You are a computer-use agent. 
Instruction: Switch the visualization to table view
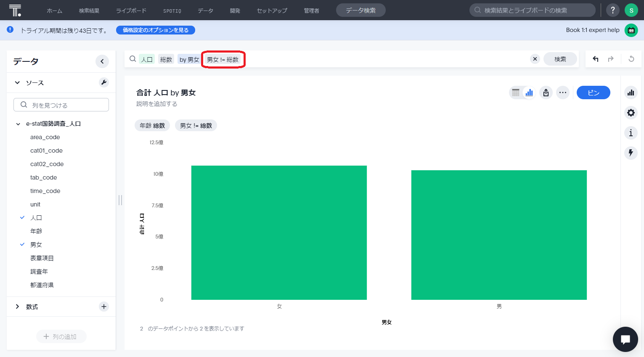point(516,93)
